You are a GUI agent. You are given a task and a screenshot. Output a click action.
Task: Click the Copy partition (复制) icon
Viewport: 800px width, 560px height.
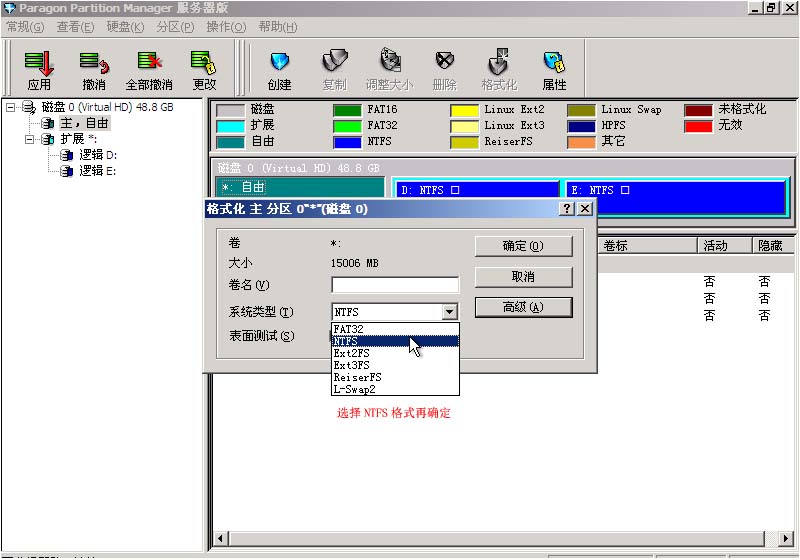click(x=335, y=70)
